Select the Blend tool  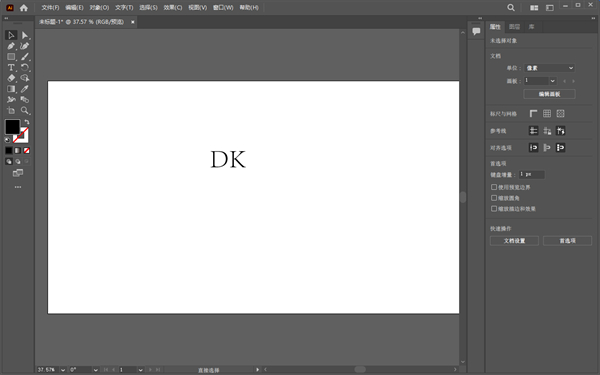tap(25, 99)
